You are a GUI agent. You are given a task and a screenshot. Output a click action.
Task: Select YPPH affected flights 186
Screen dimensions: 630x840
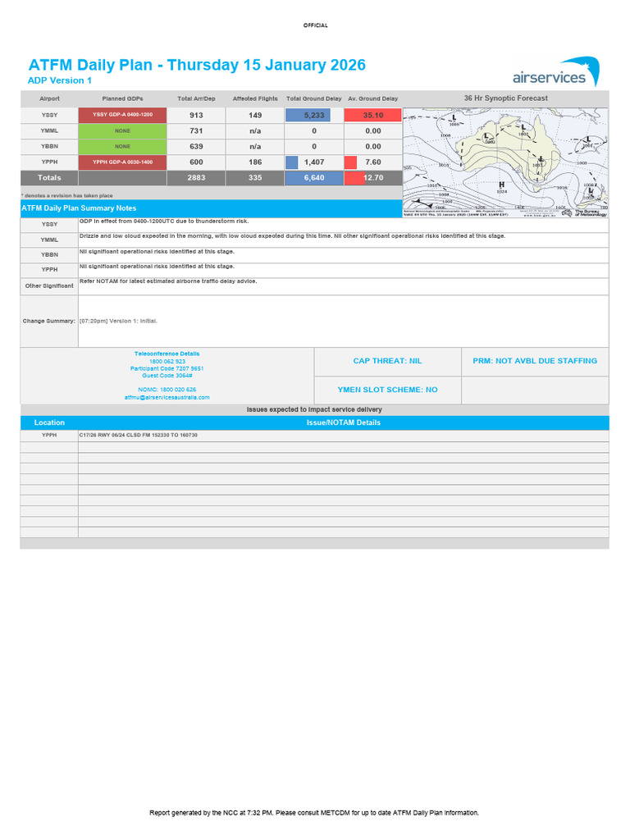255,162
